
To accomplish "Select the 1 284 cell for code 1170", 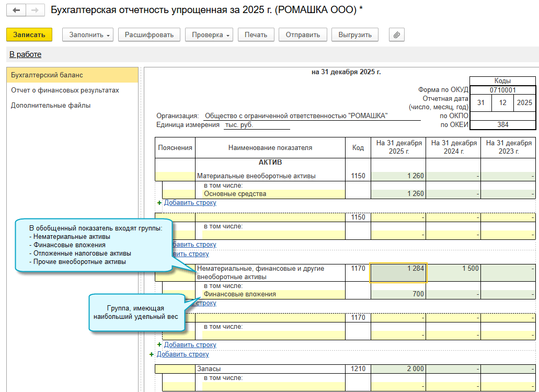I will [398, 273].
